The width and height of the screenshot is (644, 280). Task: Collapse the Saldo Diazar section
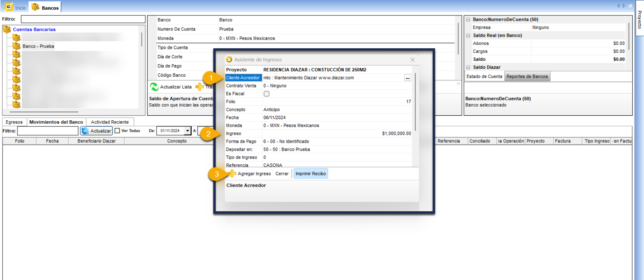pos(468,67)
